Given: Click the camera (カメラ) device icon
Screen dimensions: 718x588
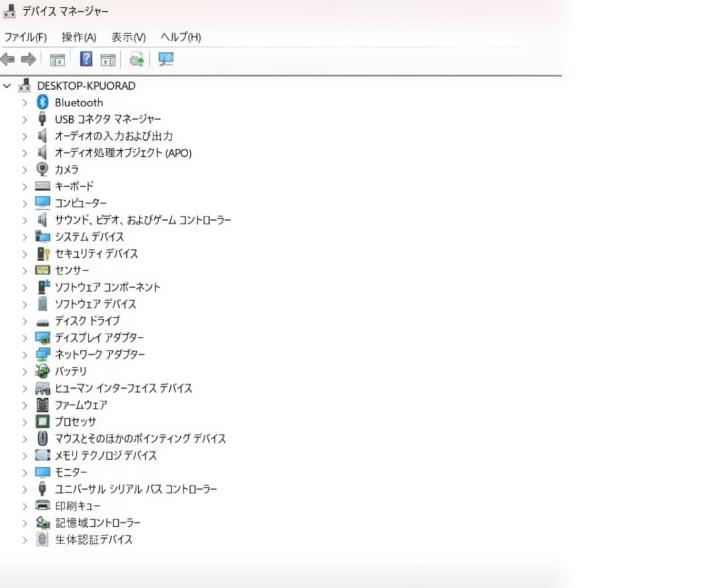Looking at the screenshot, I should (43, 169).
